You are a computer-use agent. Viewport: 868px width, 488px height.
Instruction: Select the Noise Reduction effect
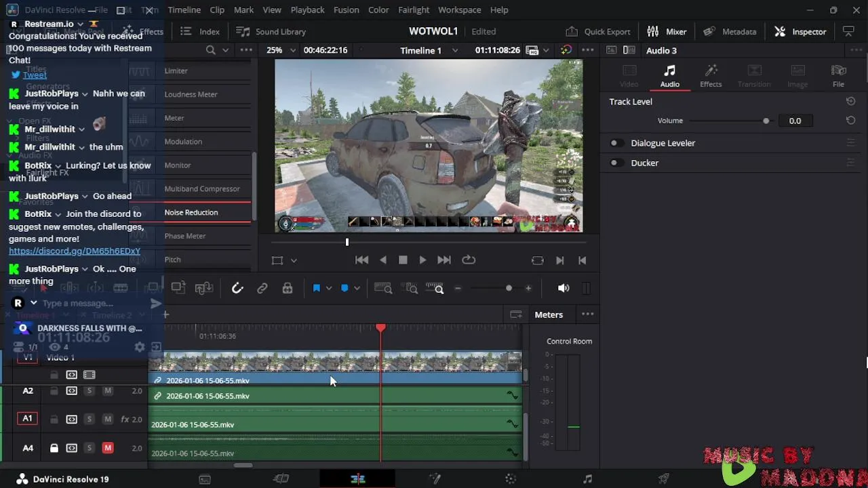coord(191,212)
